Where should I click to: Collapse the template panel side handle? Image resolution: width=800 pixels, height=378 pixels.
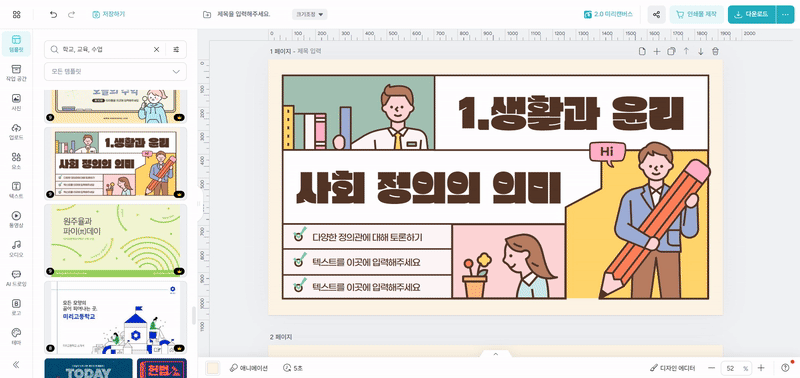click(x=199, y=204)
